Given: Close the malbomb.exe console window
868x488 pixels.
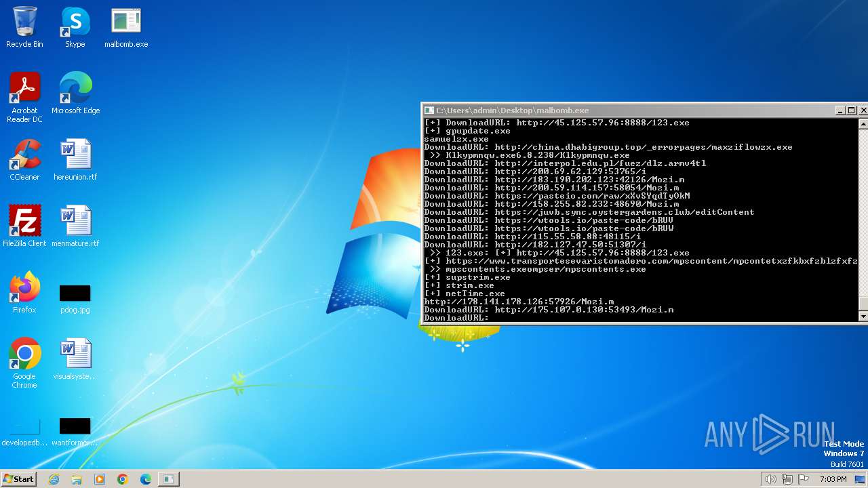Looking at the screenshot, I should pyautogui.click(x=863, y=110).
